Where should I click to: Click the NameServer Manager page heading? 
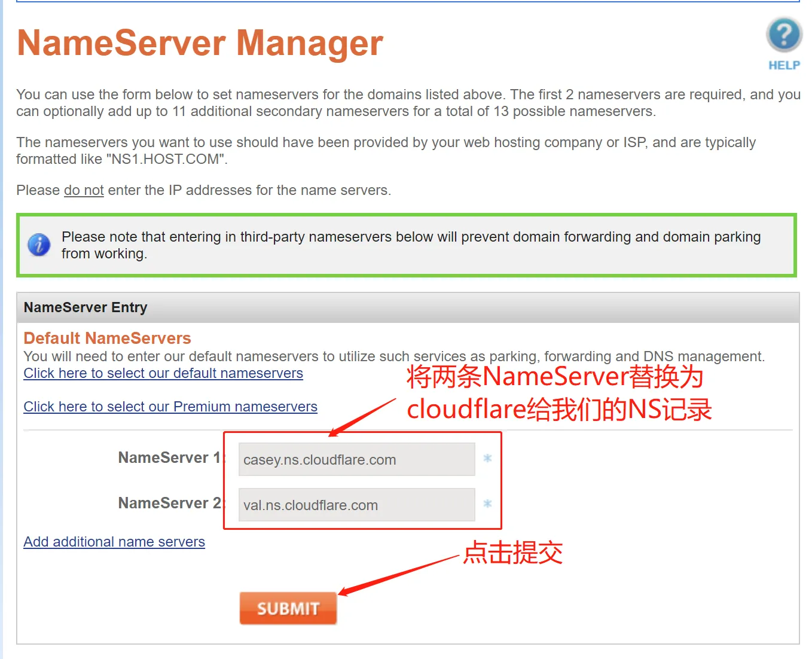coord(200,42)
